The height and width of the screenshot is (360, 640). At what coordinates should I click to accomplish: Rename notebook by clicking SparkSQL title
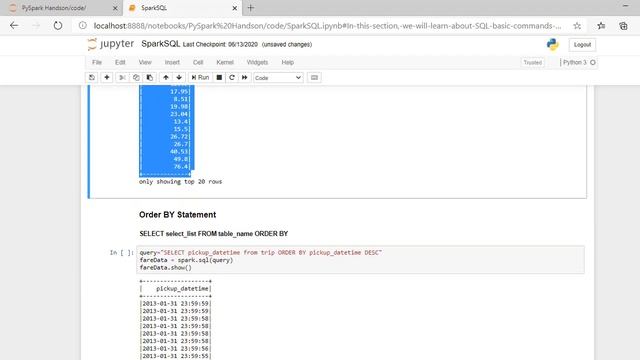pyautogui.click(x=160, y=44)
